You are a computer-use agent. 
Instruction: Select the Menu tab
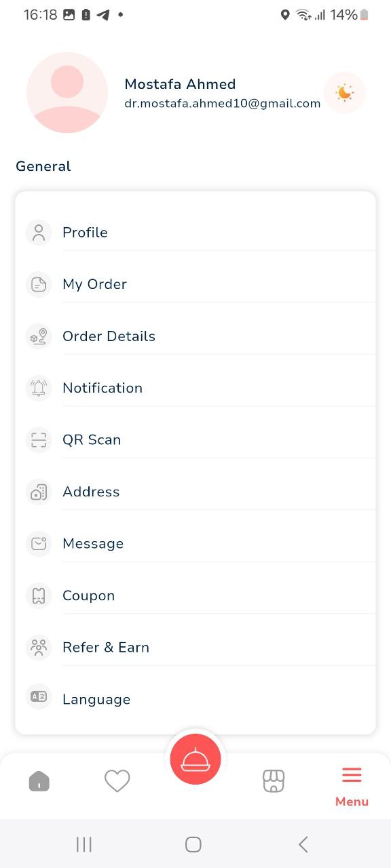[352, 787]
